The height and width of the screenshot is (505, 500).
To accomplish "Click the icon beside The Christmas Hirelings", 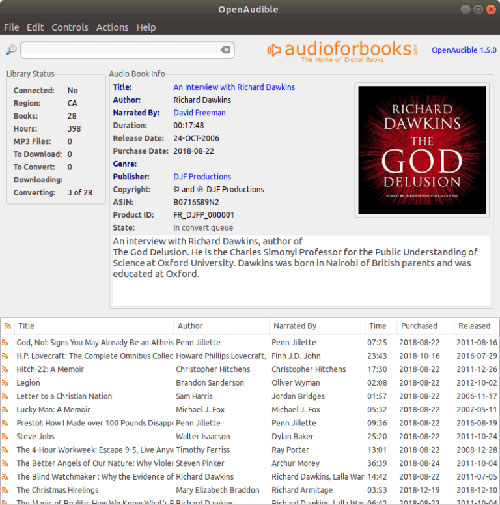I will [5, 490].
